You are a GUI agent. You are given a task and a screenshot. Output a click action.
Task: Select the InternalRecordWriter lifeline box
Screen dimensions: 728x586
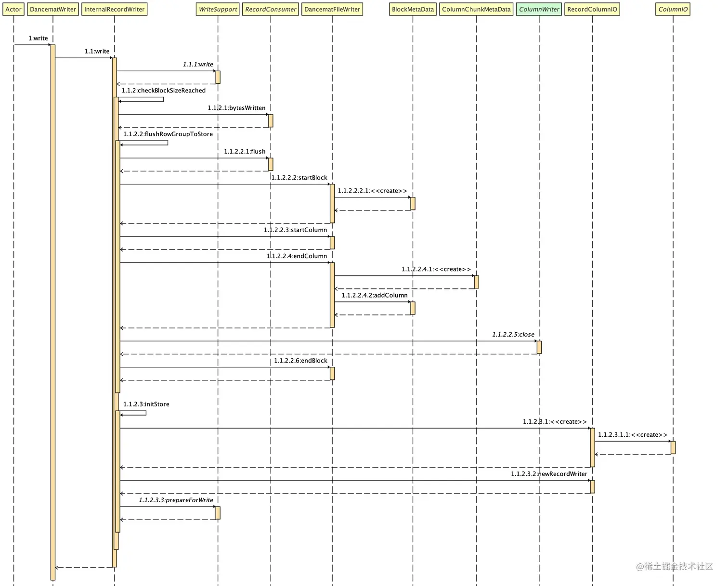tap(115, 9)
